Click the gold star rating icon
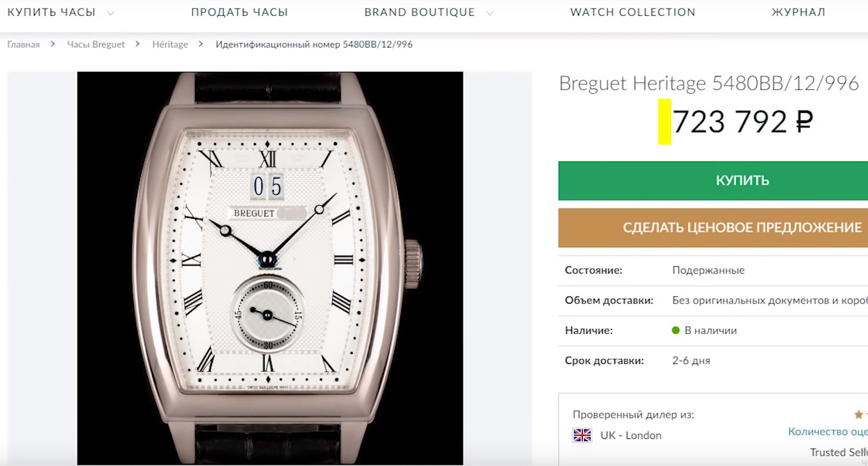Image resolution: width=868 pixels, height=466 pixels. point(858,415)
